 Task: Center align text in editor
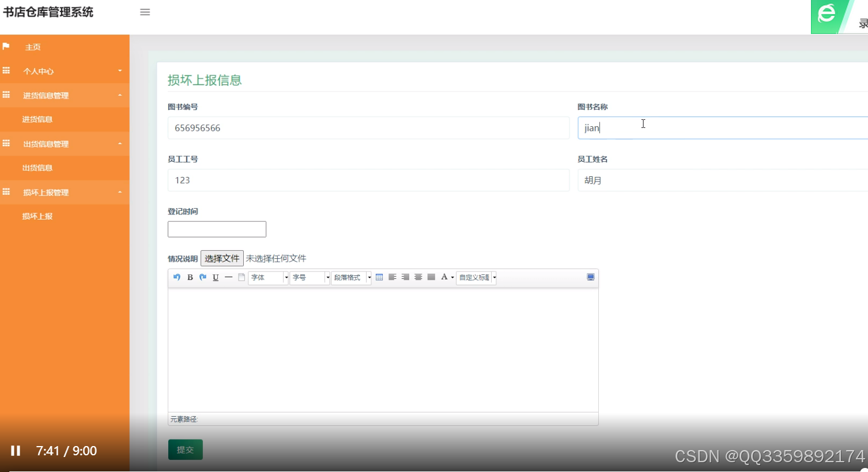(x=418, y=277)
